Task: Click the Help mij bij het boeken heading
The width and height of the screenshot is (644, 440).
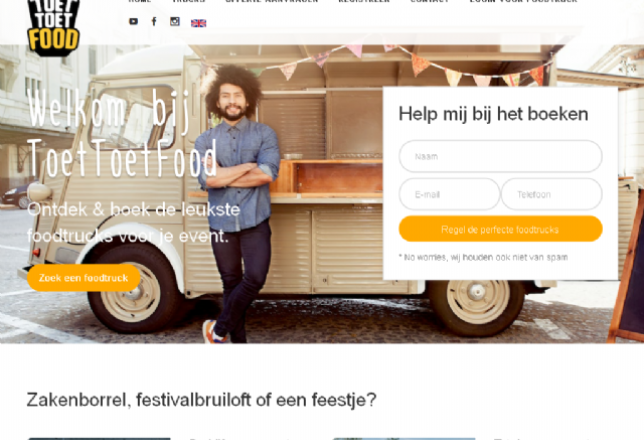Action: [x=493, y=114]
